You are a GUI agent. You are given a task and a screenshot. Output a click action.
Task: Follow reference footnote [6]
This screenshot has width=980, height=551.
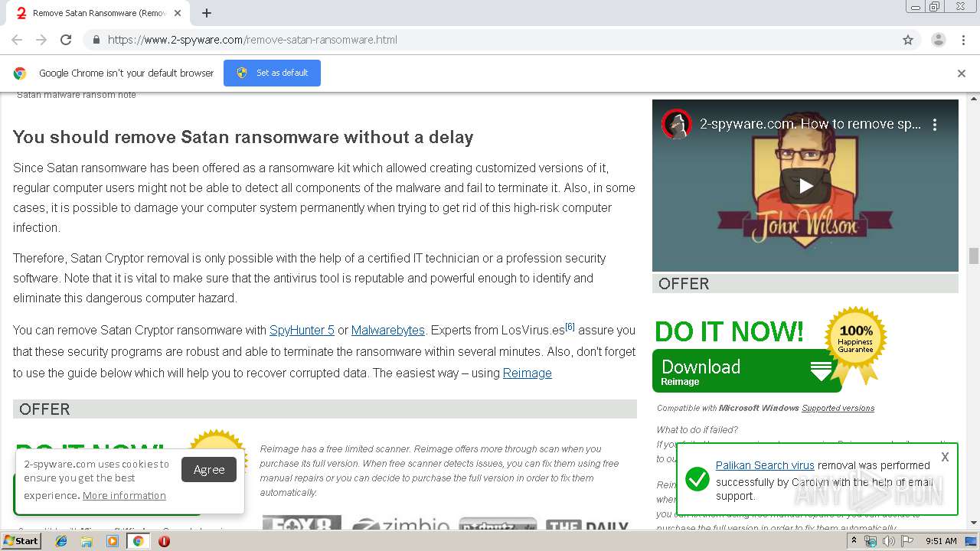point(570,327)
